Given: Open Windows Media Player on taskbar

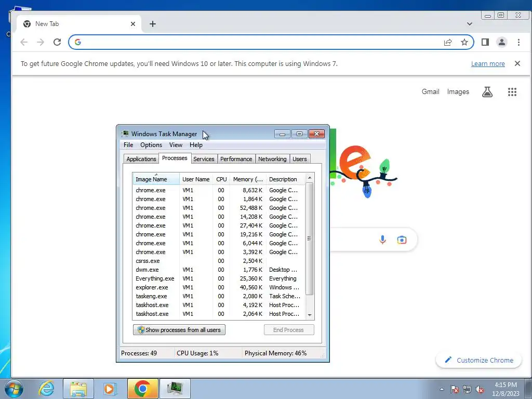Looking at the screenshot, I should pyautogui.click(x=110, y=389).
